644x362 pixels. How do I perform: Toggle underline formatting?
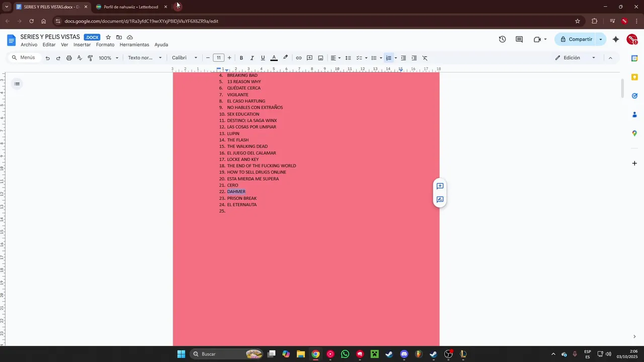click(x=263, y=58)
